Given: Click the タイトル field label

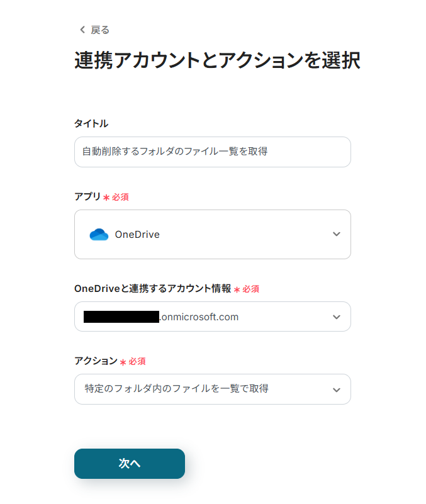Looking at the screenshot, I should coord(91,123).
